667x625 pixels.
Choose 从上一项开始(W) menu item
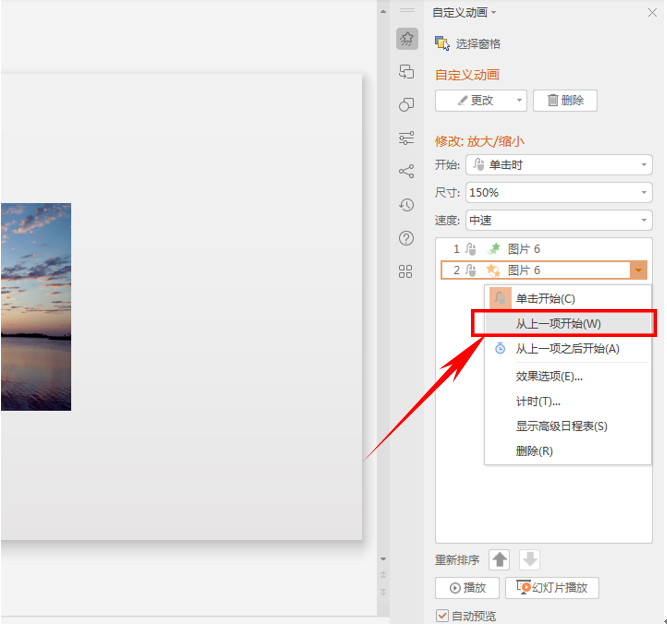[x=568, y=324]
